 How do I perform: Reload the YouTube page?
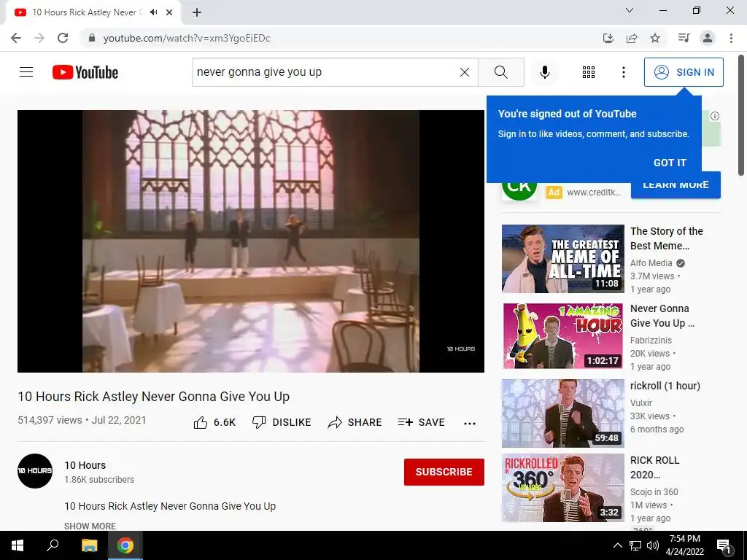63,38
